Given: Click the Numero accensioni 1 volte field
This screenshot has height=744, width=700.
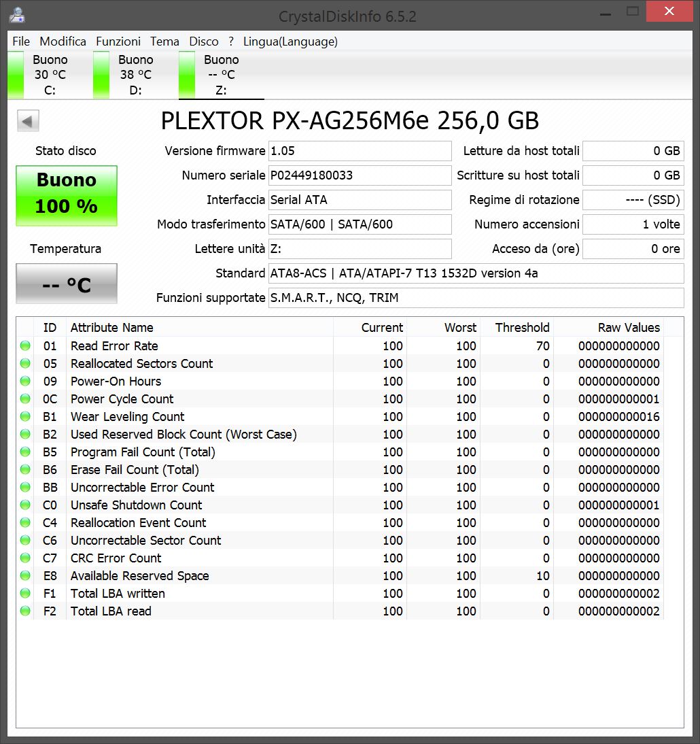Looking at the screenshot, I should [633, 224].
